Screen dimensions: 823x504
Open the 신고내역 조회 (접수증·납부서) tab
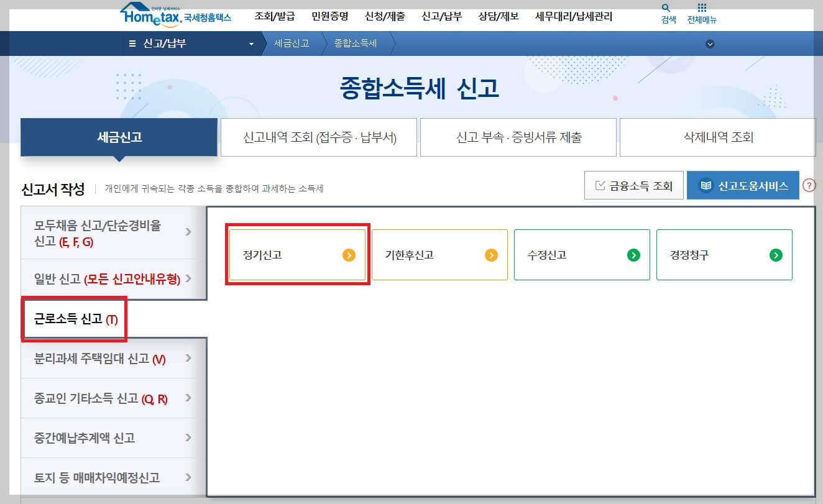click(x=318, y=137)
